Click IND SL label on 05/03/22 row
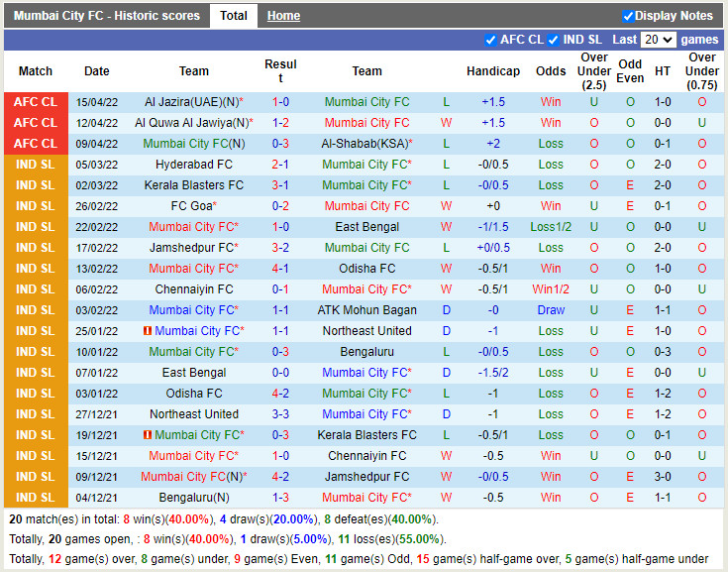This screenshot has width=728, height=572. 36,165
